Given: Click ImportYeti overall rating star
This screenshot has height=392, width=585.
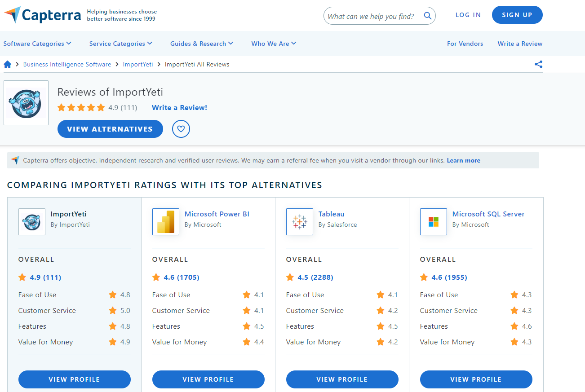Looking at the screenshot, I should (x=22, y=277).
